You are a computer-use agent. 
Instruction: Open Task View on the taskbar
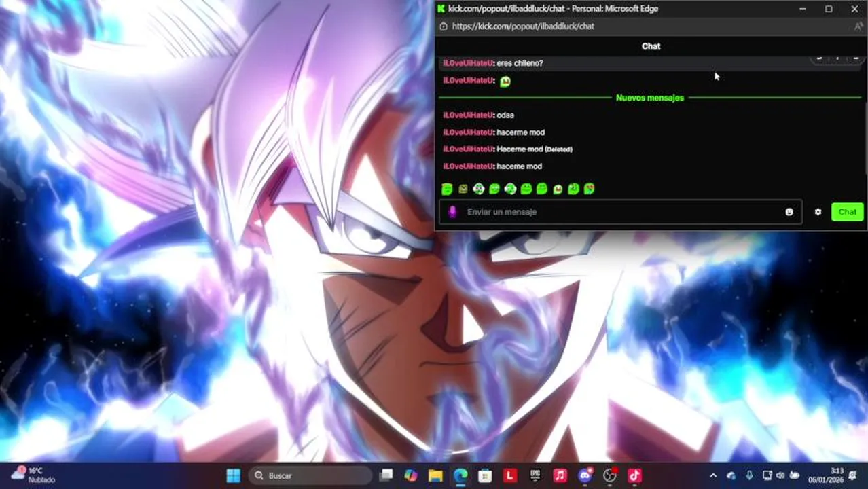click(x=386, y=475)
